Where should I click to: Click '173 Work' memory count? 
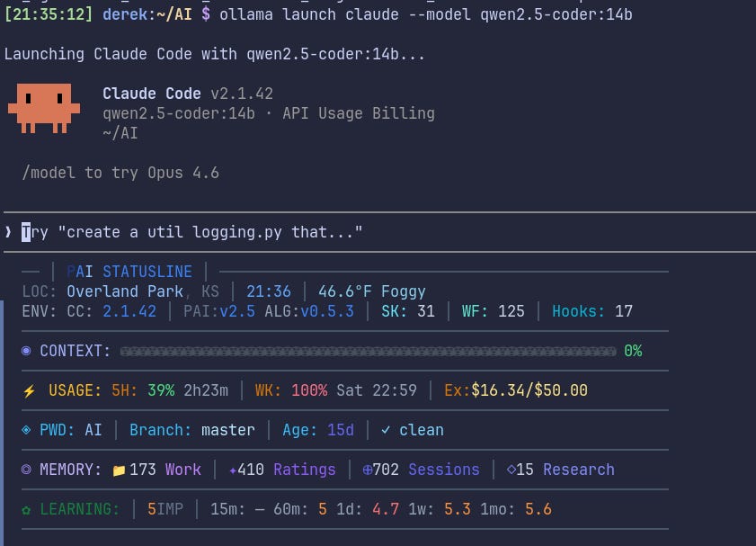[x=165, y=470]
